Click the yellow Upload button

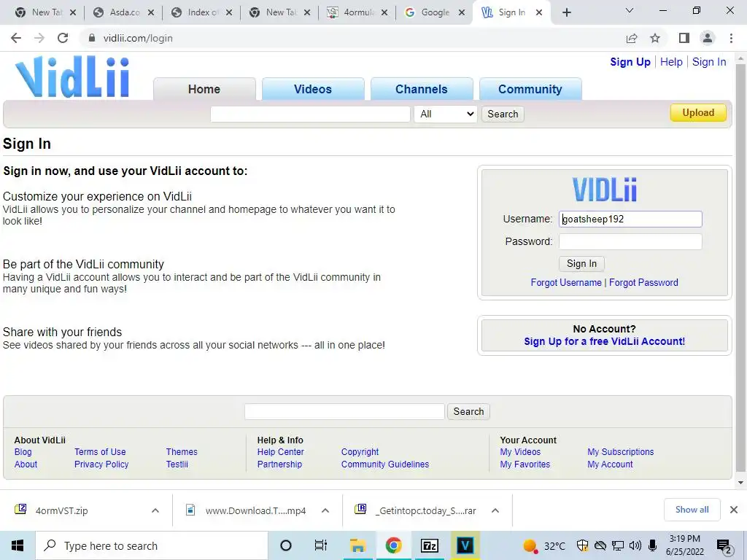click(698, 113)
